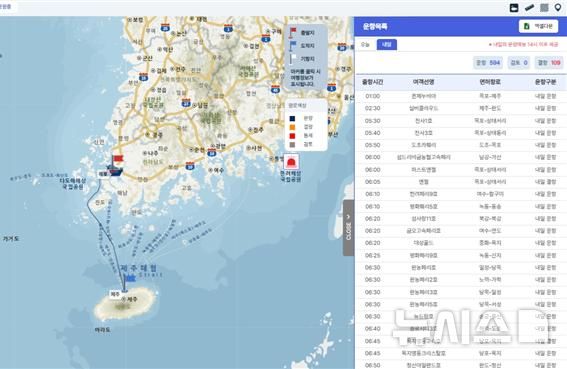
Task: Click the blue ship marker north of Jeju
Action: click(129, 278)
